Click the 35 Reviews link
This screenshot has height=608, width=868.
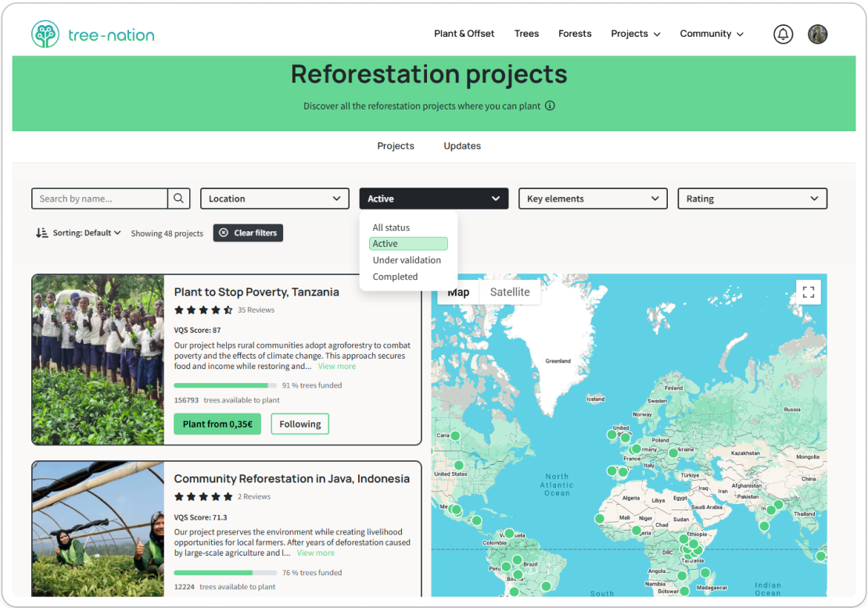pyautogui.click(x=256, y=309)
